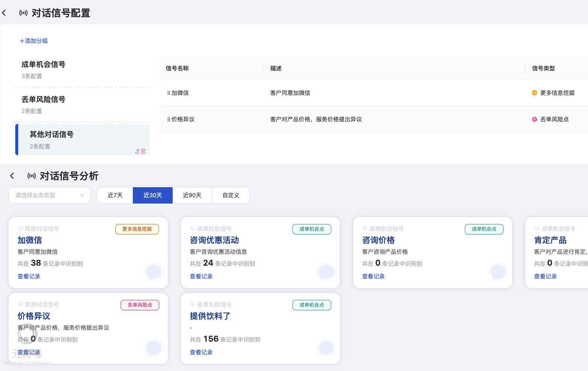588x371 pixels.
Task: Click the table description 客户同意加微信
Action: coord(290,93)
